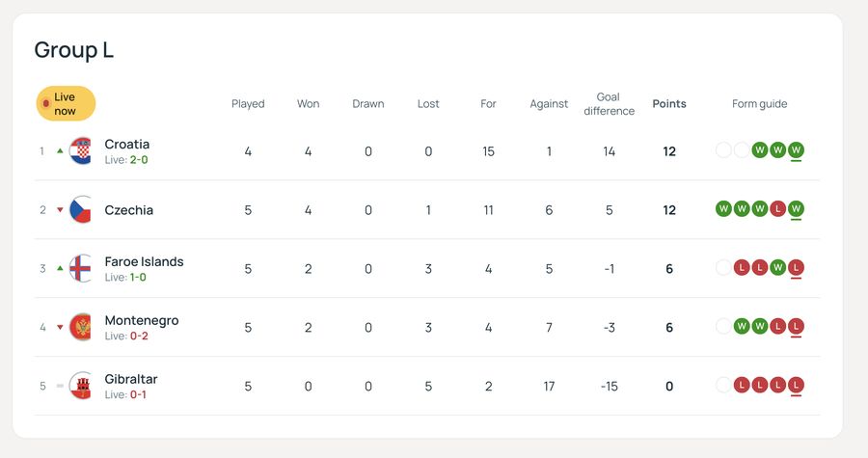Open the Czechia team link
The image size is (868, 458).
pyautogui.click(x=128, y=210)
